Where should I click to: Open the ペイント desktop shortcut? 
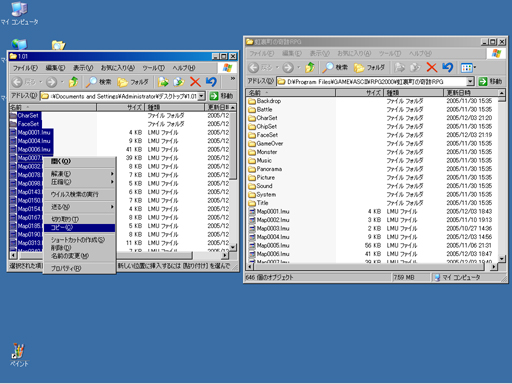pos(19,355)
